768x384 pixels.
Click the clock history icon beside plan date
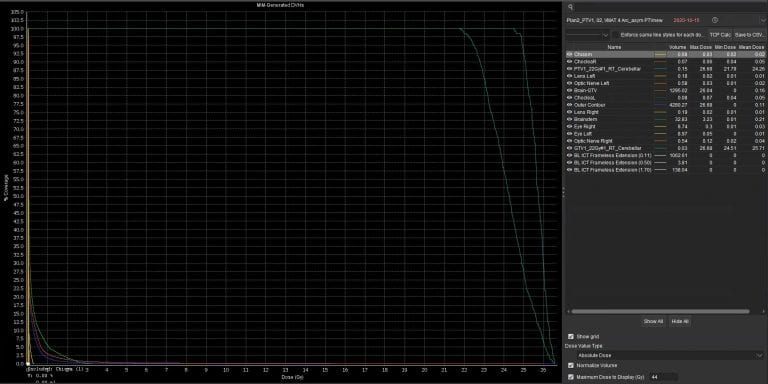point(715,20)
